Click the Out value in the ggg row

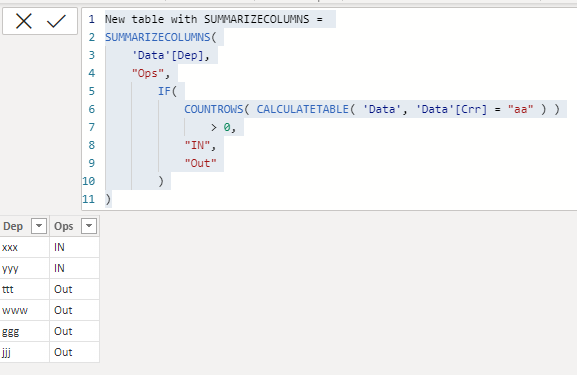[x=74, y=331]
